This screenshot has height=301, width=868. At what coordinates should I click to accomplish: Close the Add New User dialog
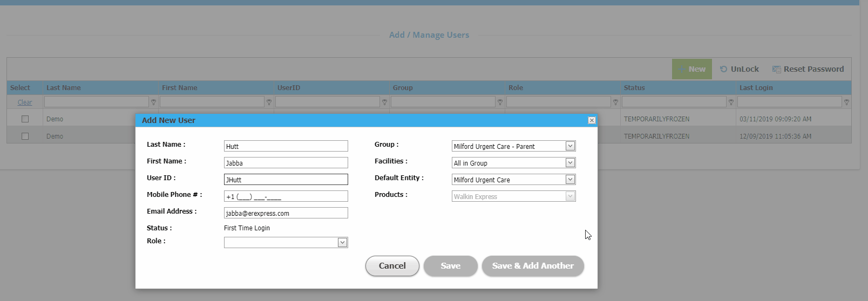tap(592, 120)
